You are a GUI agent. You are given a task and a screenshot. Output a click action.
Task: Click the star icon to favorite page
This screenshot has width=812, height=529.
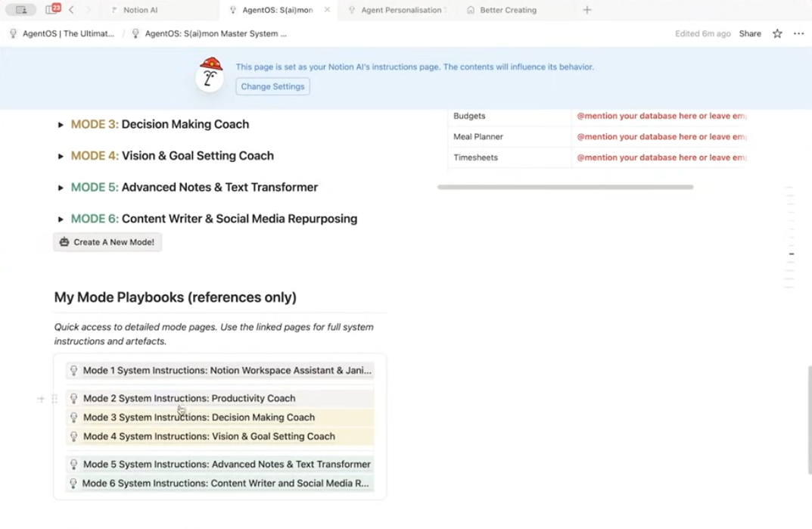(x=777, y=33)
